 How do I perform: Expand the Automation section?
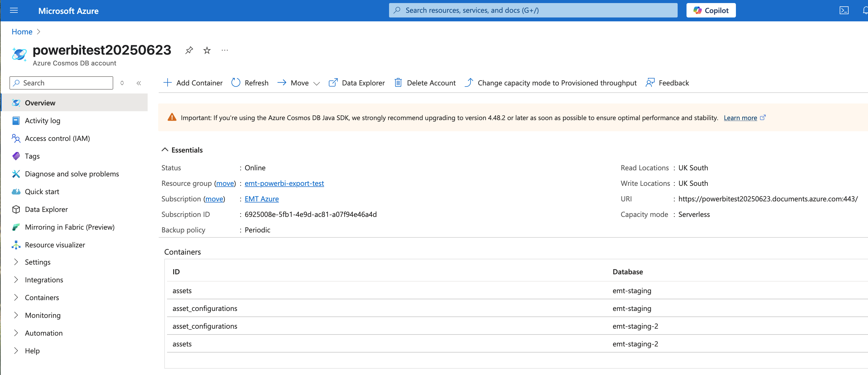coord(16,333)
